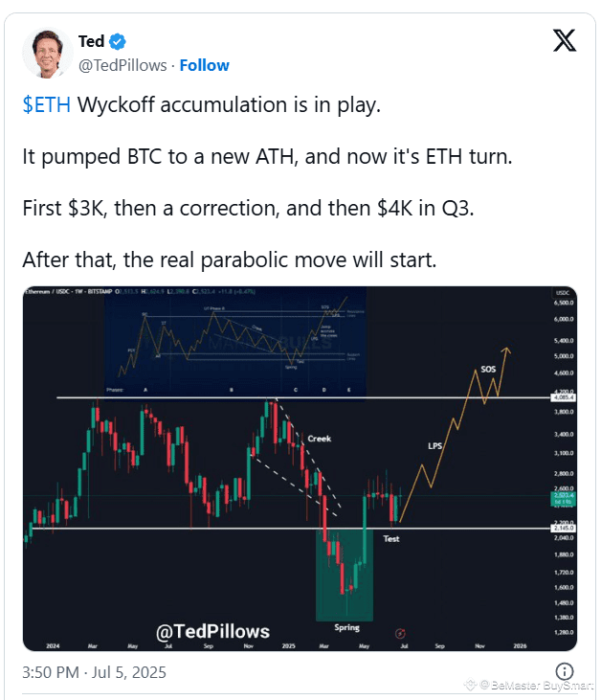Screen dimensions: 601x700
Task: Open the 3:50 PM Jul 5, 2025 timestamp
Action: [x=94, y=672]
